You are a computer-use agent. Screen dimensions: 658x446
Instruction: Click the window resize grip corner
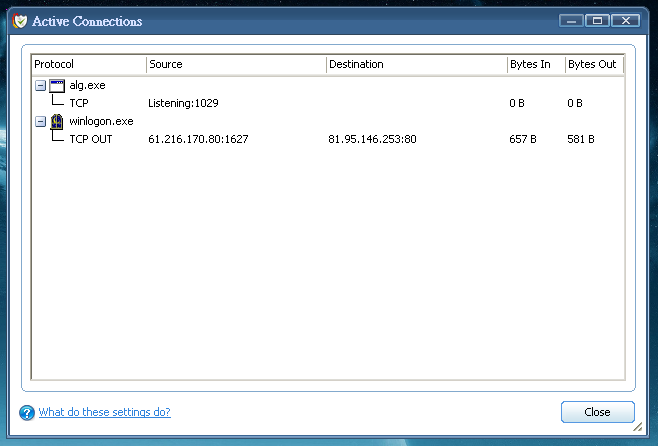(x=638, y=427)
